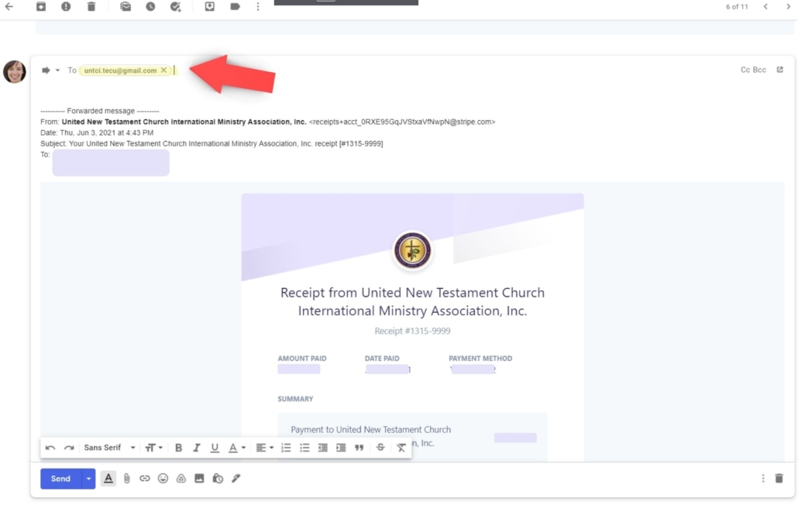Insert an emoji
Image resolution: width=798 pixels, height=532 pixels.
coord(163,479)
